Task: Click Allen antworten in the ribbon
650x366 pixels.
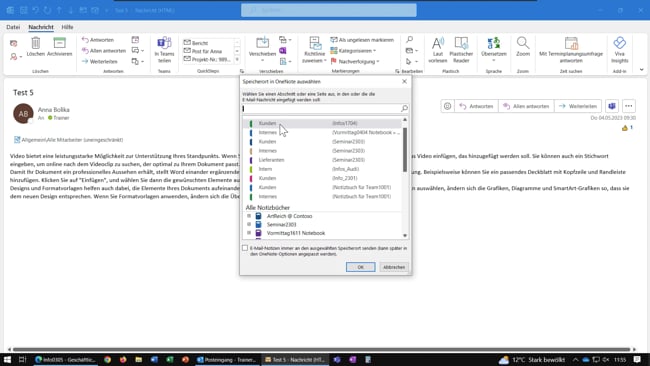Action: [x=104, y=51]
